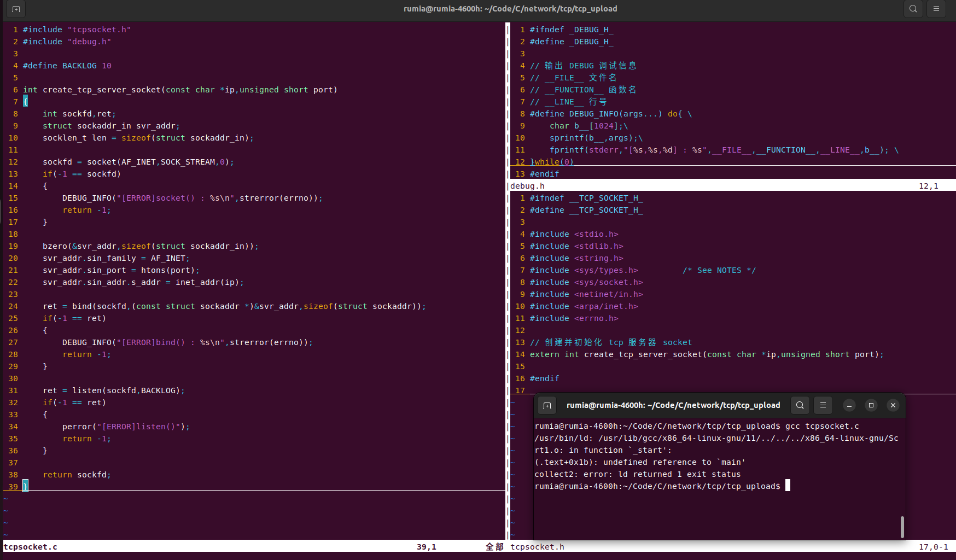The height and width of the screenshot is (560, 956).
Task: Click '/* See NOTES */' comment
Action: [x=719, y=270]
